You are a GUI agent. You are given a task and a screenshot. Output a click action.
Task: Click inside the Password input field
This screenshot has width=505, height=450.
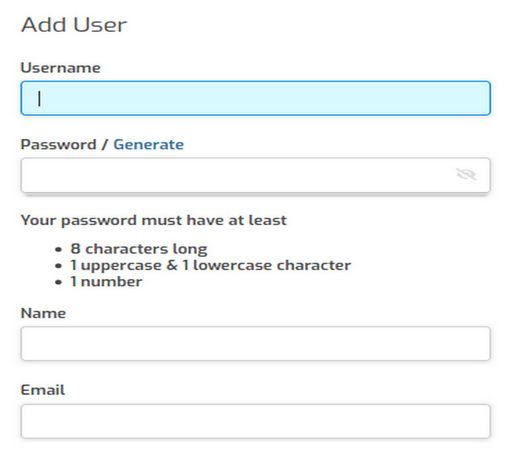coord(256,175)
